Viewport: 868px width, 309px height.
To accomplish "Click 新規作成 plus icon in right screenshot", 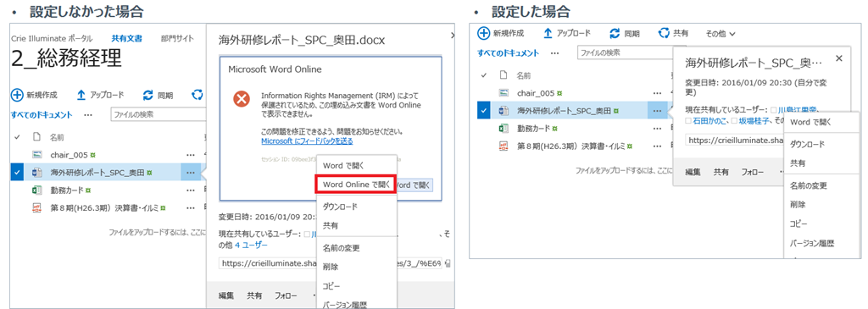I will (484, 33).
